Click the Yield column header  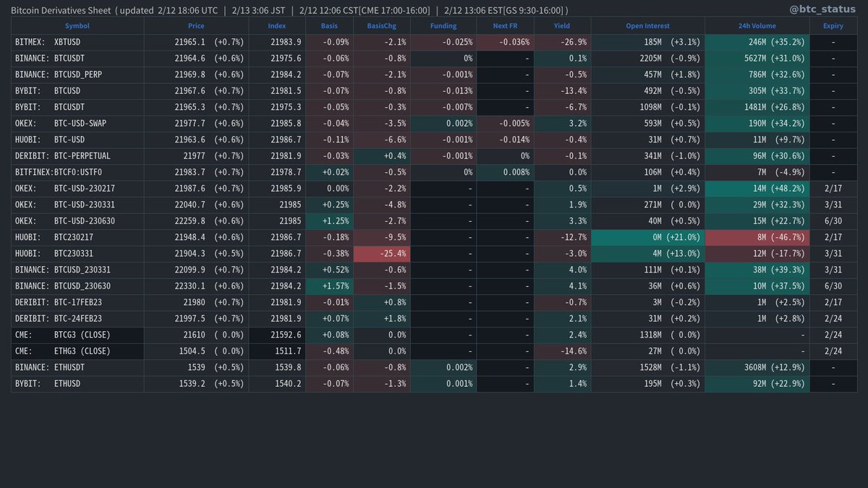[562, 26]
